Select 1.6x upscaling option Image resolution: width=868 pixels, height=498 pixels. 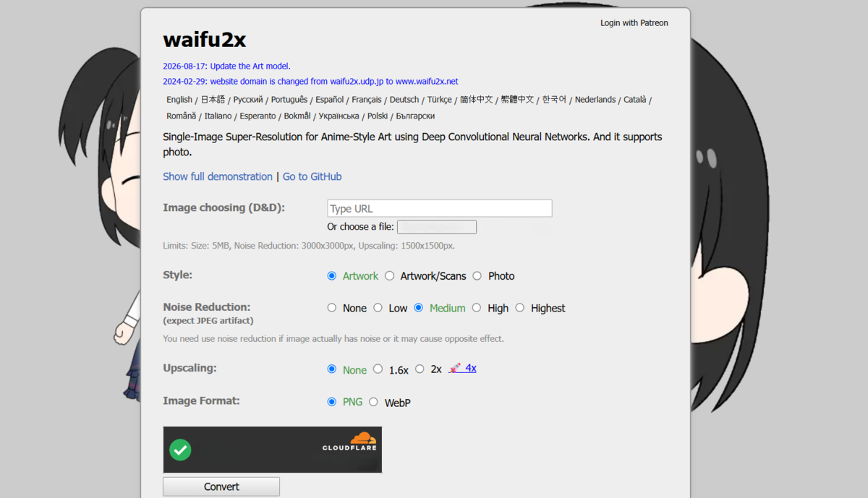(378, 369)
